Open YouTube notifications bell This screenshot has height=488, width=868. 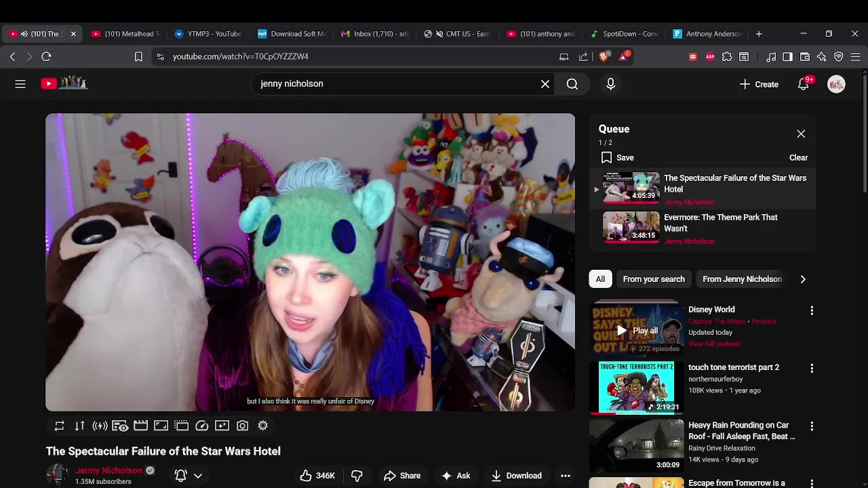(804, 84)
